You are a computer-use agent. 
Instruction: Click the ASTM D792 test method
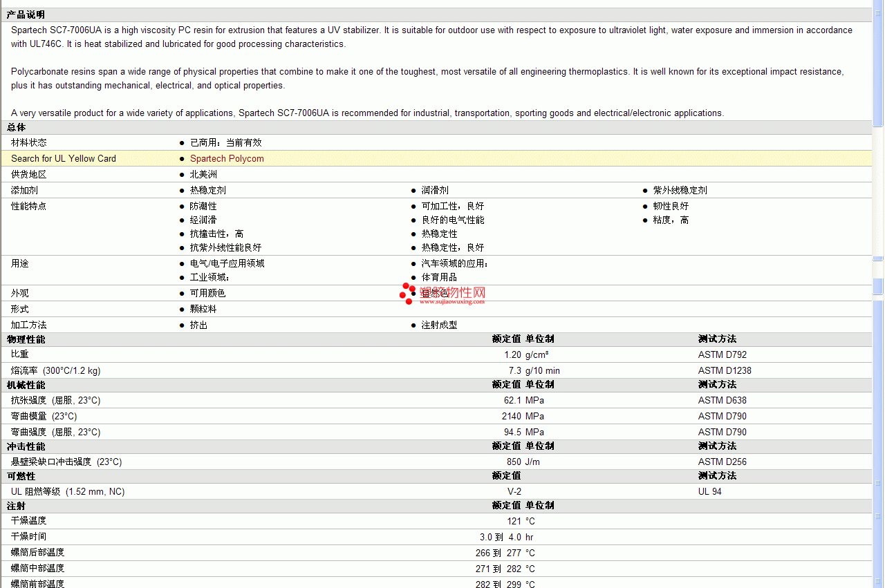[x=723, y=354]
